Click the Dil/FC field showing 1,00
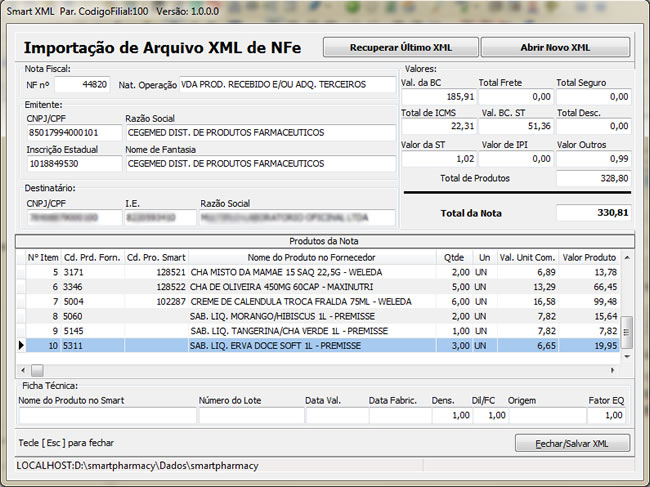Viewport: 650px width, 487px height. coord(490,415)
